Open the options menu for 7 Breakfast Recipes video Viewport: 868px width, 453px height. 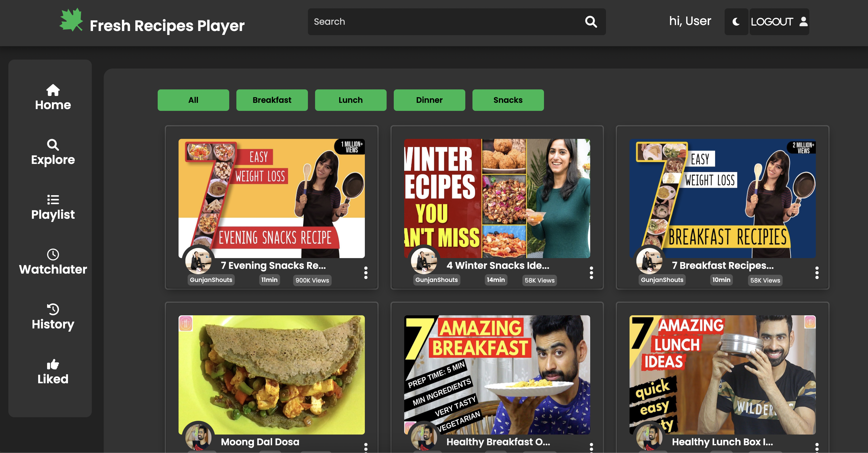pos(817,273)
